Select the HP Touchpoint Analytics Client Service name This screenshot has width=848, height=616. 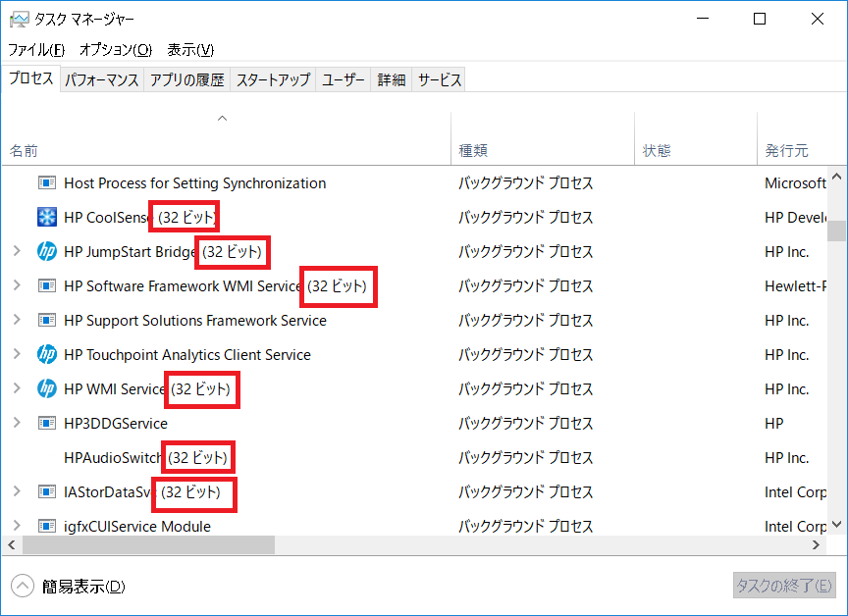click(x=187, y=354)
